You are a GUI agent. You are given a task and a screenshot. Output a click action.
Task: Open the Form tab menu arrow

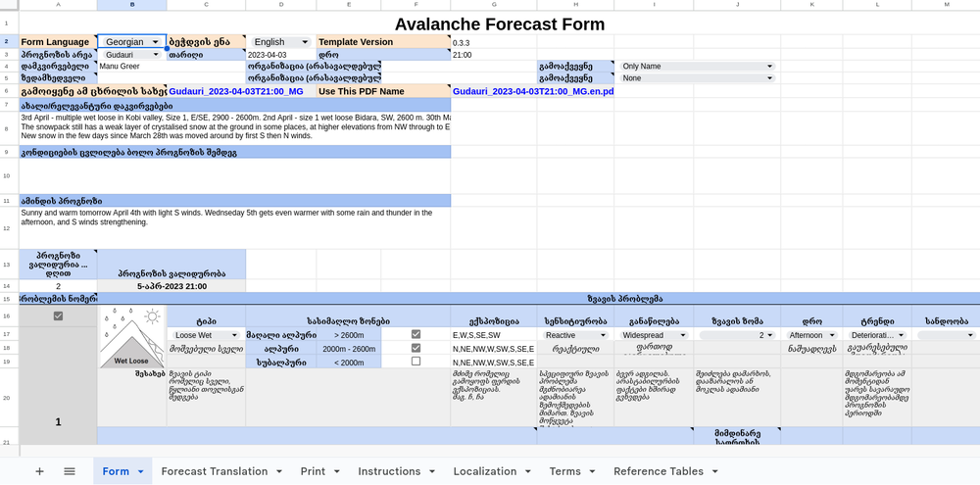140,472
